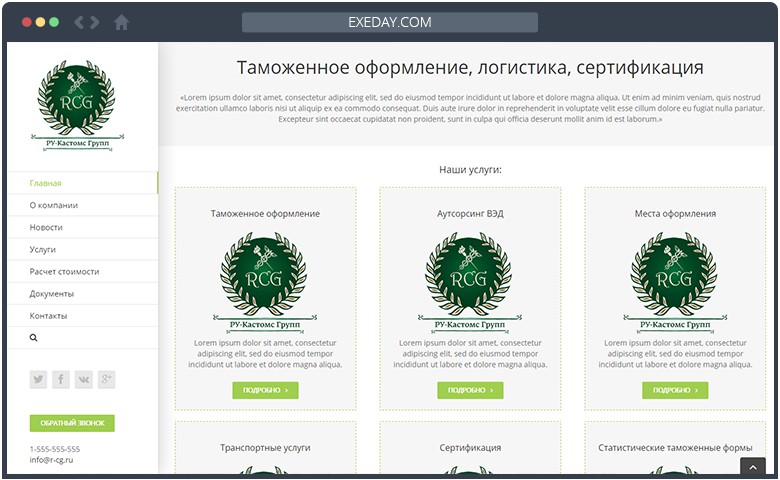
Task: Click the browser forward arrow
Action: pos(95,22)
